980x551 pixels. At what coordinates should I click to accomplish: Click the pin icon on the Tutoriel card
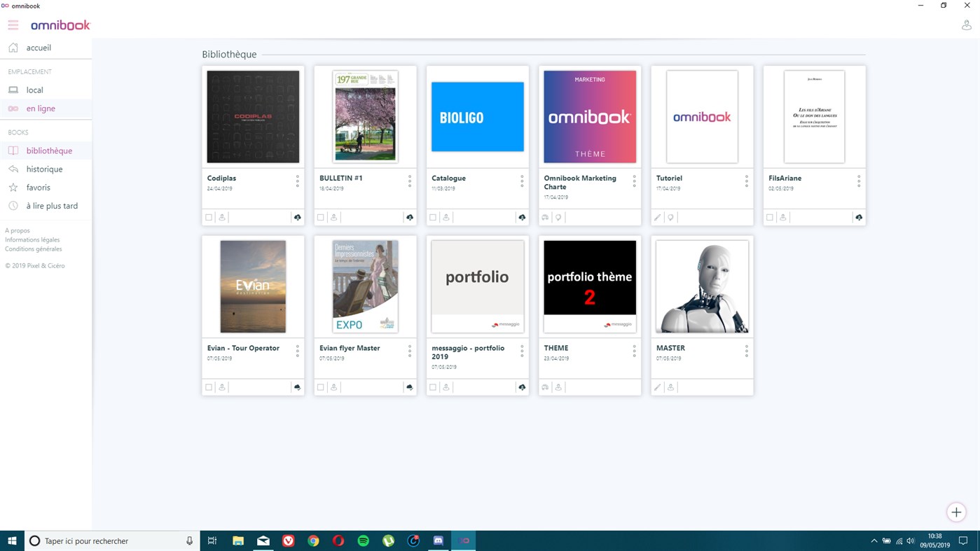pyautogui.click(x=670, y=217)
